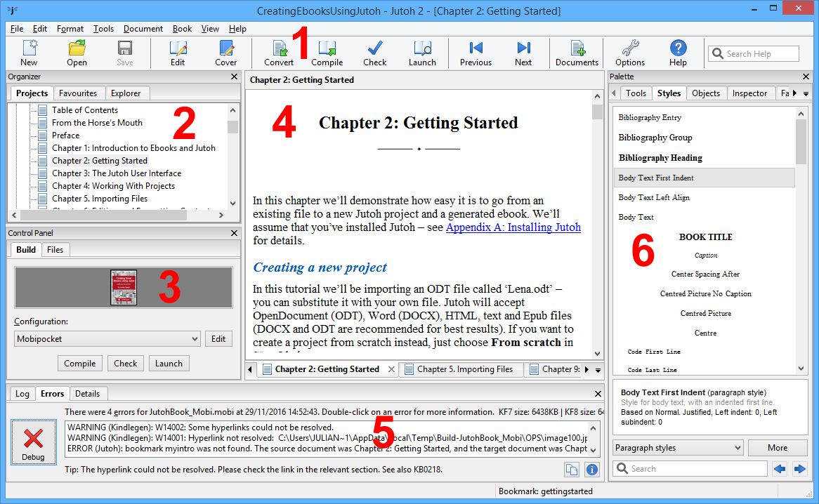Click the Organizer horizontal scrollbar right arrow

(x=221, y=215)
